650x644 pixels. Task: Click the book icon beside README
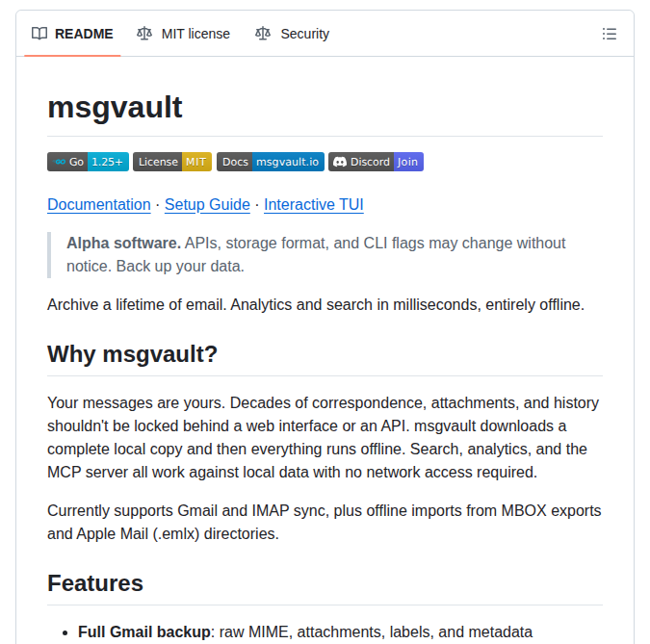pos(39,34)
